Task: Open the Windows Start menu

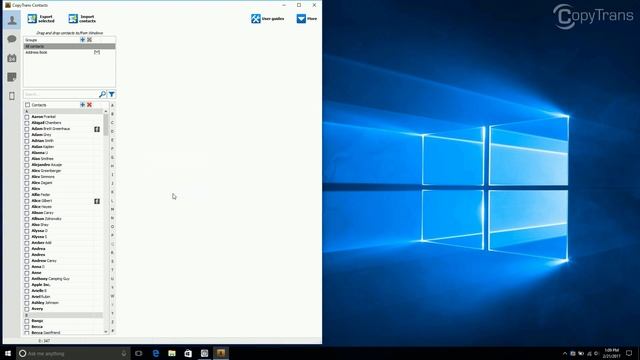Action: tap(8, 353)
